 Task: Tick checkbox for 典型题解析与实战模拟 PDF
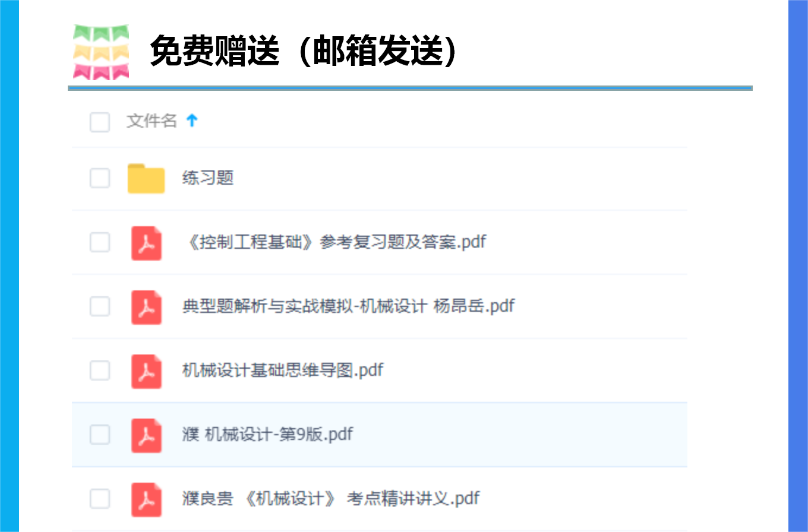[100, 306]
